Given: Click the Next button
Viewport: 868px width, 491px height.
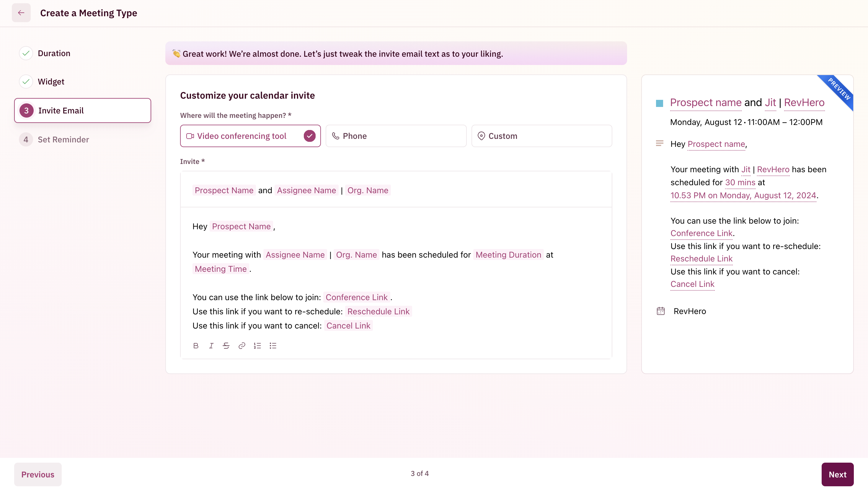Looking at the screenshot, I should [837, 474].
